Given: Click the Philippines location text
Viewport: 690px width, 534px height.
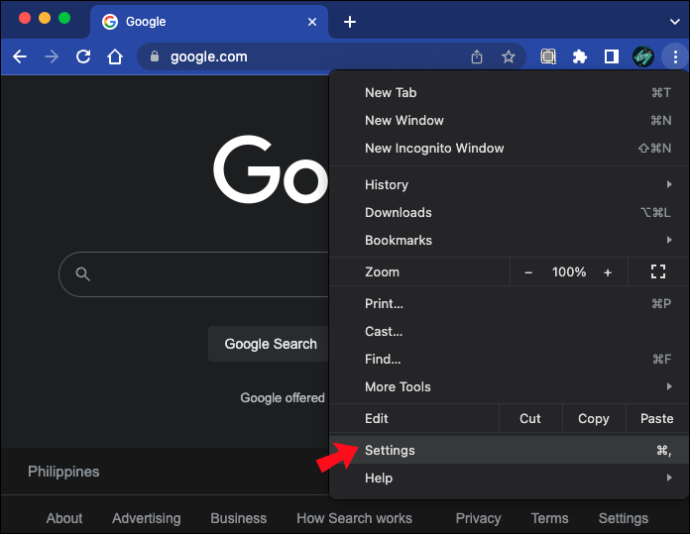Looking at the screenshot, I should [x=64, y=471].
